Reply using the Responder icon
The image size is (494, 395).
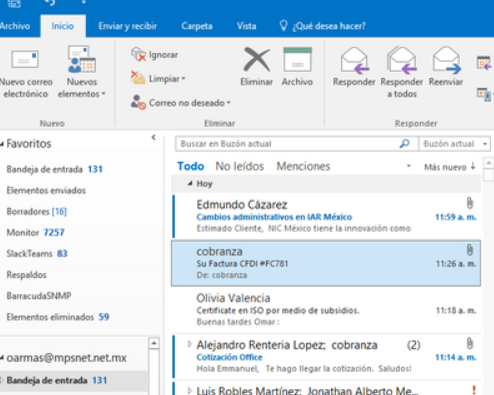click(x=355, y=60)
